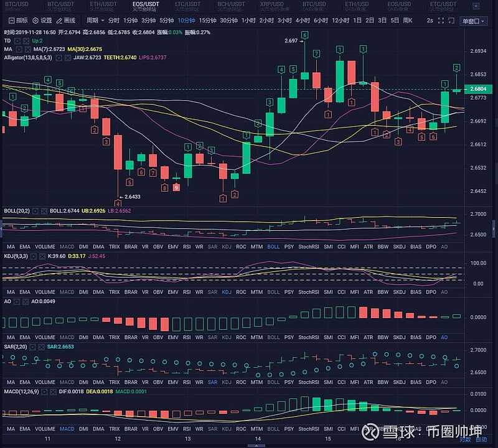Select the 5分钟 period
Viewport: 498px width, 448px height.
coord(167,21)
